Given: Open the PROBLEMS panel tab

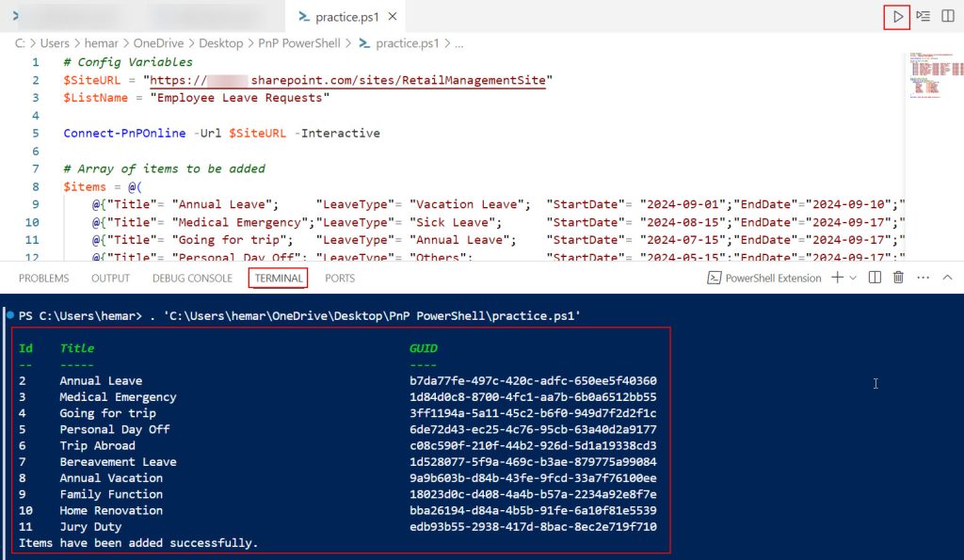Looking at the screenshot, I should [43, 279].
